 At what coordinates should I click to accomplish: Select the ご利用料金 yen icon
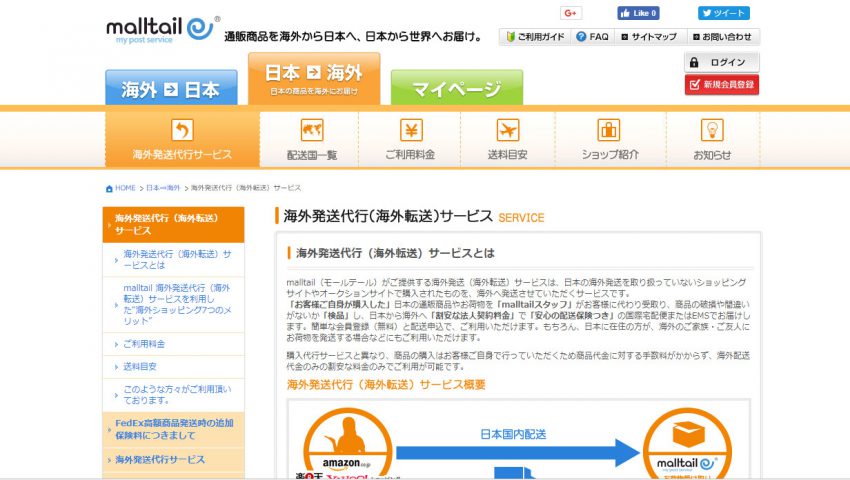click(411, 131)
